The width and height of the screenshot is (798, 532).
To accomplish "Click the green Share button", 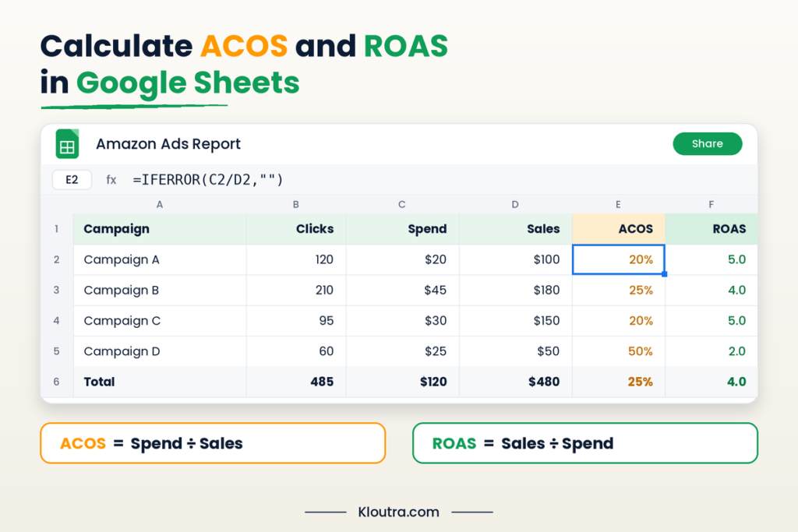I will (x=708, y=144).
